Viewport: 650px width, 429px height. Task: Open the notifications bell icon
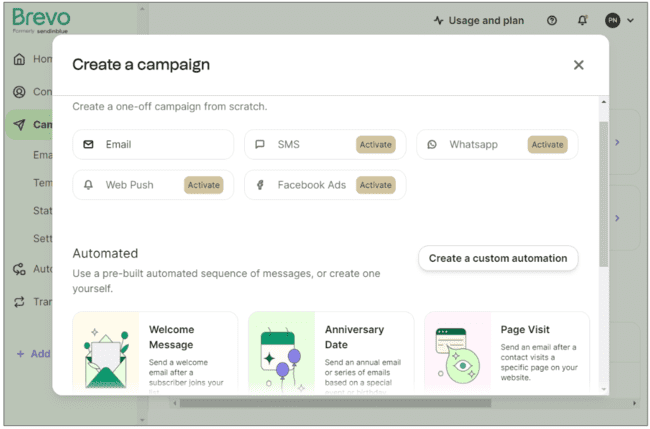click(x=582, y=20)
